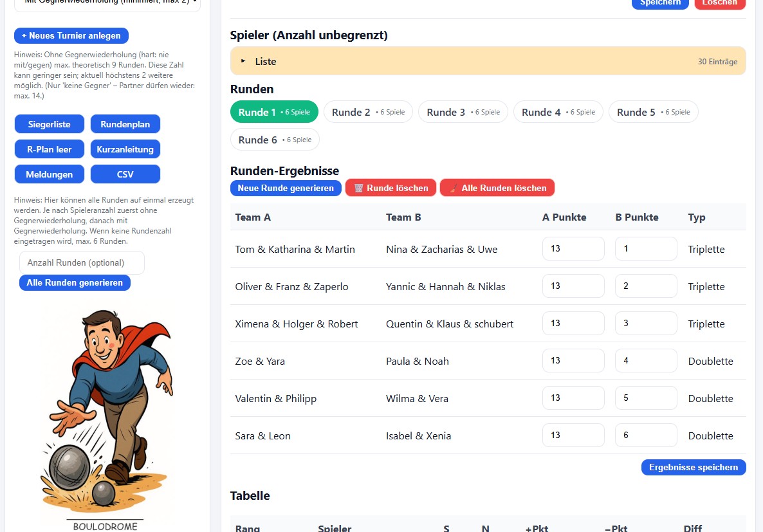Screen dimensions: 763x532
Task: Switch to Runde 2 tab
Action: pos(368,112)
